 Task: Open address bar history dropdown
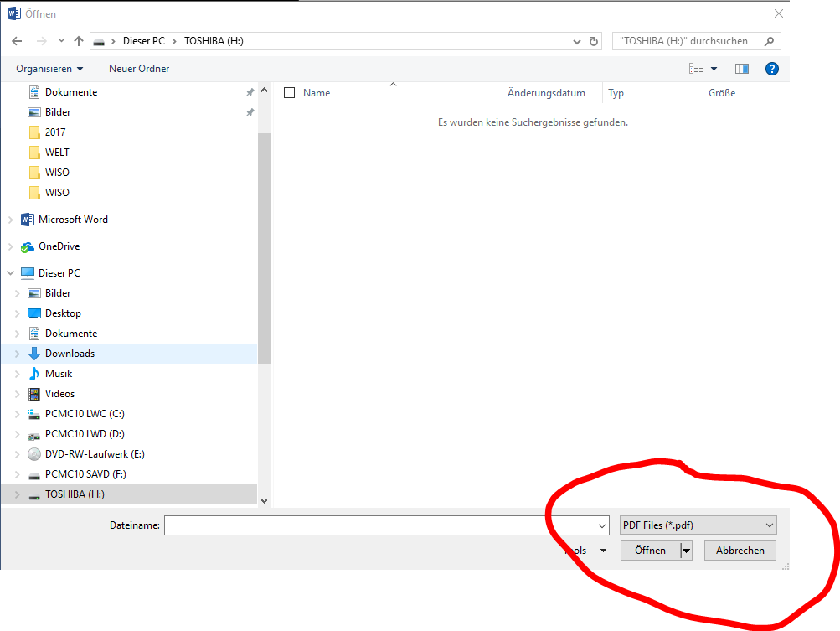pyautogui.click(x=576, y=41)
